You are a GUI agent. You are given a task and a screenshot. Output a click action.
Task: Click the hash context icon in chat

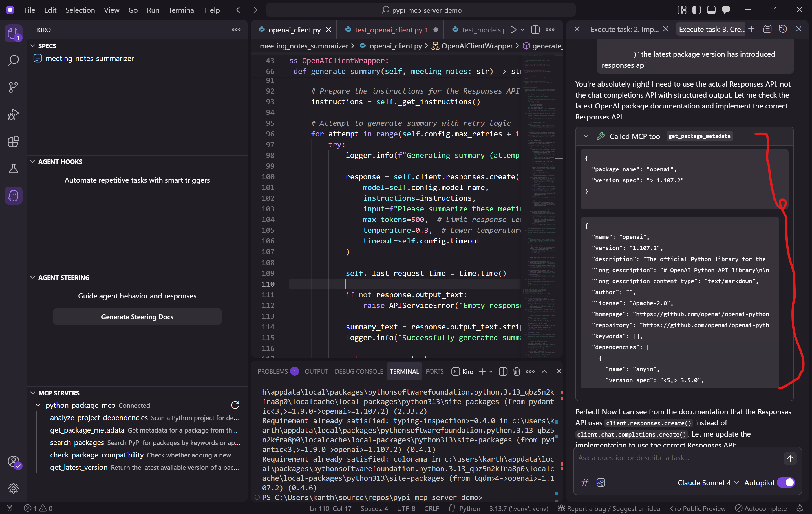coord(585,483)
